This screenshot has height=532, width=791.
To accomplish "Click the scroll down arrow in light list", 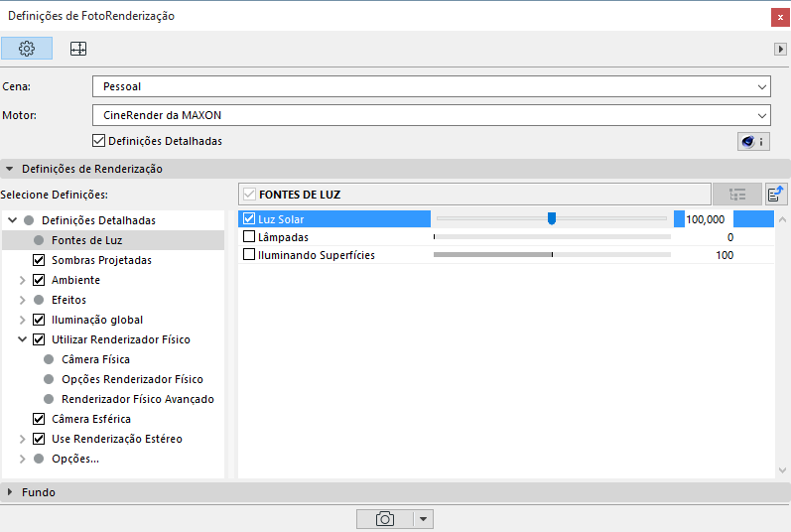I will click(782, 470).
